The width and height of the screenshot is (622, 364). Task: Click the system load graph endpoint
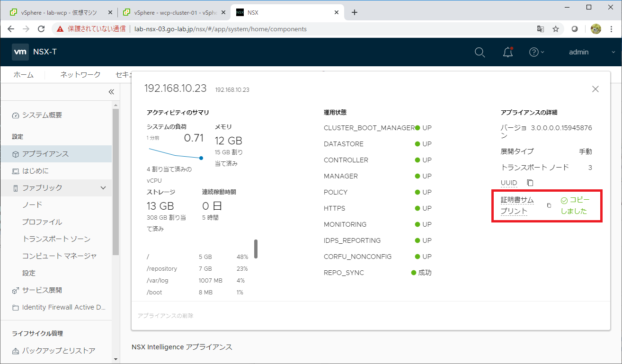coord(201,158)
